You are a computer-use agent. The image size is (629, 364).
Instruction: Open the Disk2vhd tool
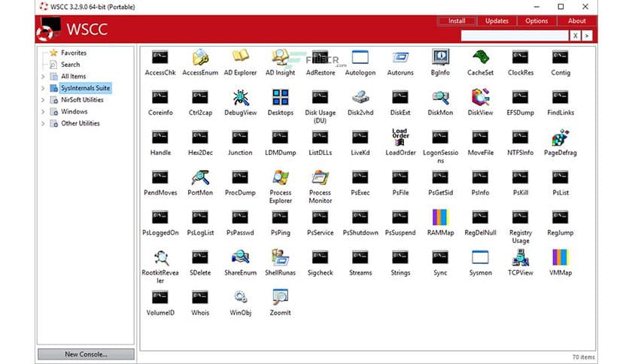360,98
